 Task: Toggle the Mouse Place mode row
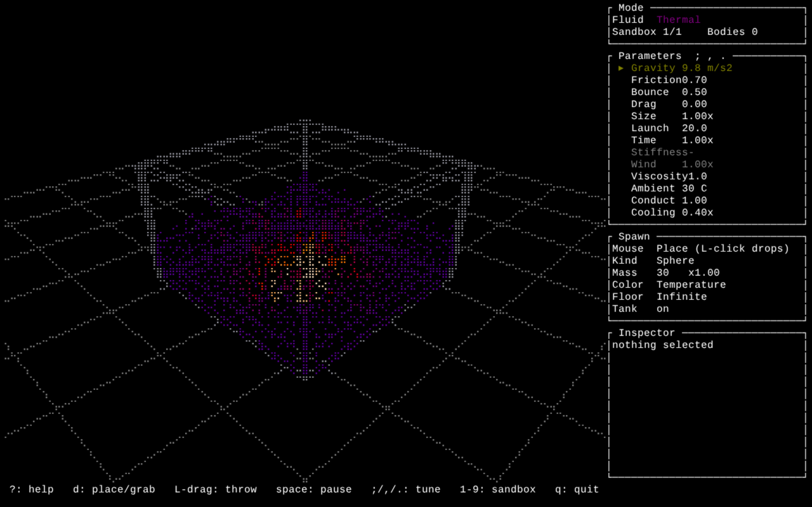[700, 248]
